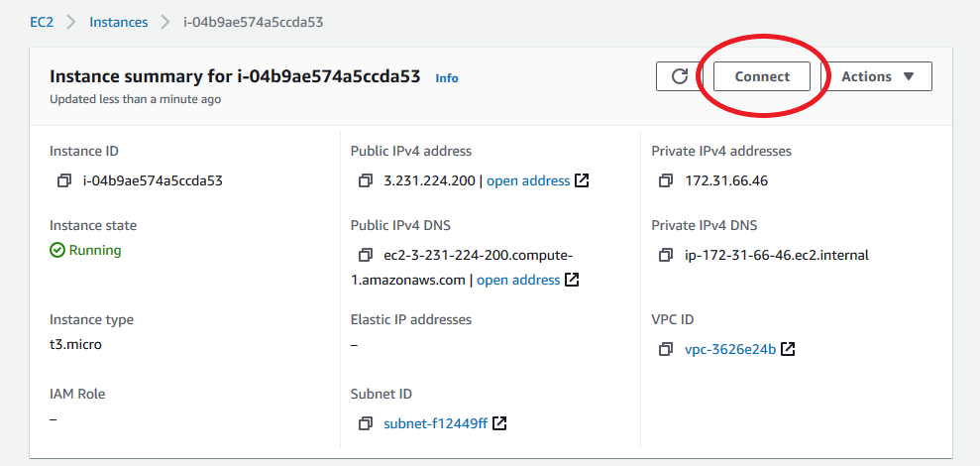980x466 pixels.
Task: Copy the Private IPv4 DNS name
Action: point(666,256)
